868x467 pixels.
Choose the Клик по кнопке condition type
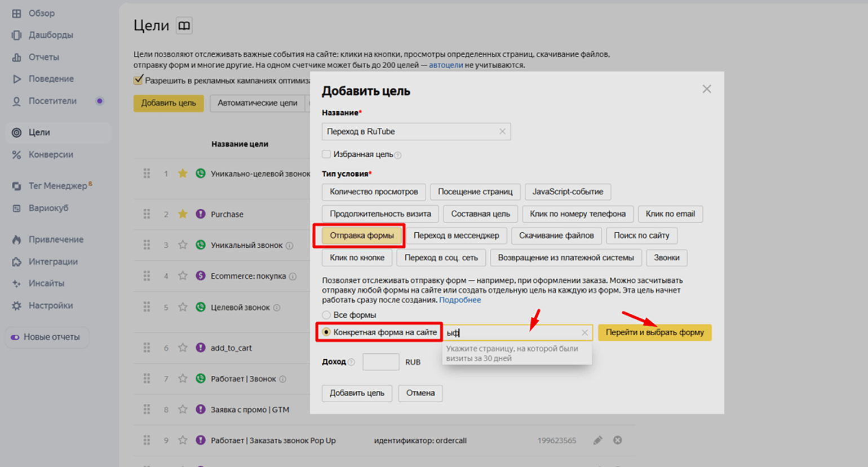tap(357, 257)
